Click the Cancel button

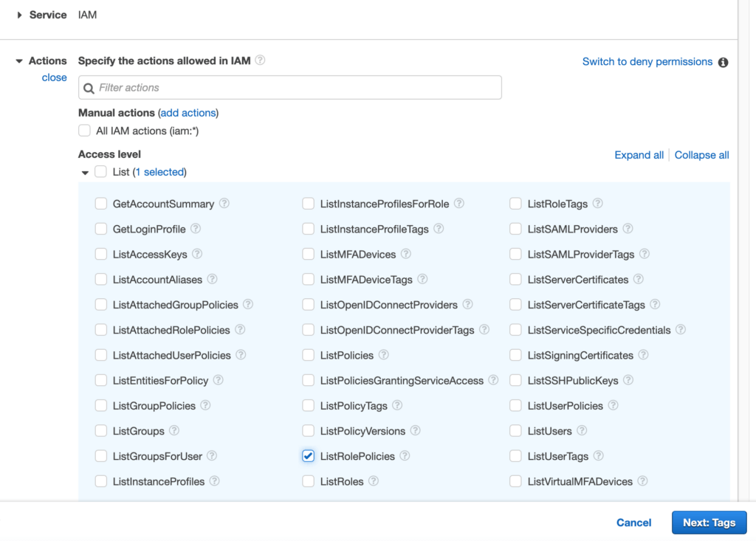click(x=633, y=523)
